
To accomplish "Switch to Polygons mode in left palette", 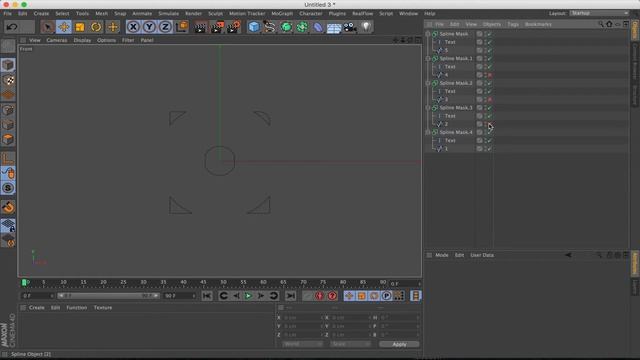I will 8,139.
